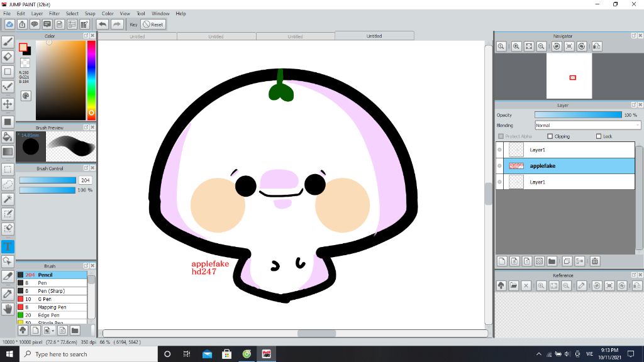Open an image file in Reference panel
Viewport: 644px width, 362px height.
click(x=513, y=286)
